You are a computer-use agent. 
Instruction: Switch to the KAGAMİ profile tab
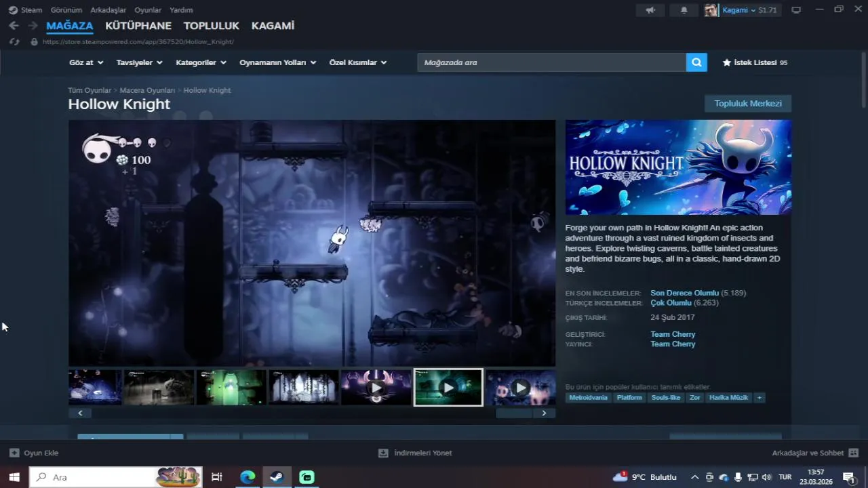tap(273, 26)
